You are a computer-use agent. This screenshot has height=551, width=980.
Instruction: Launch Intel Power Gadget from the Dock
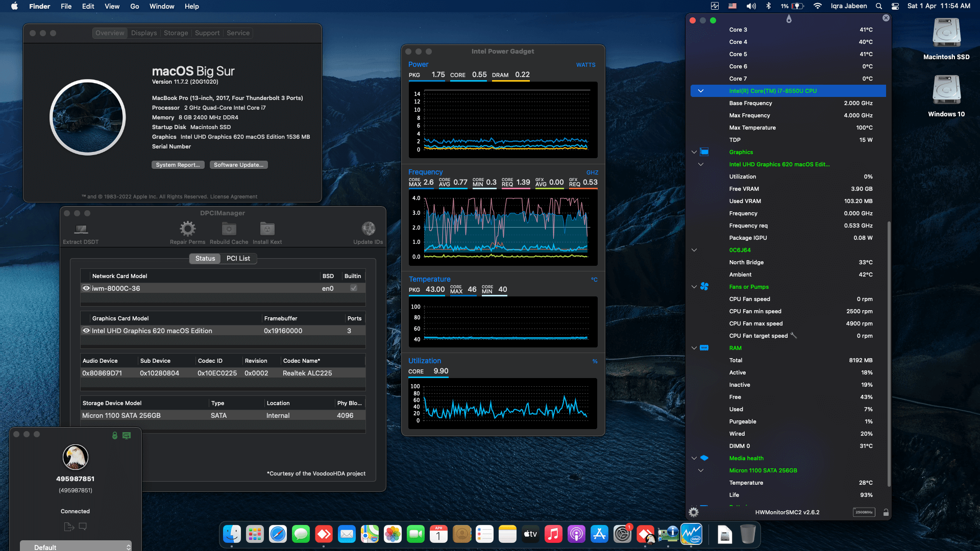692,534
